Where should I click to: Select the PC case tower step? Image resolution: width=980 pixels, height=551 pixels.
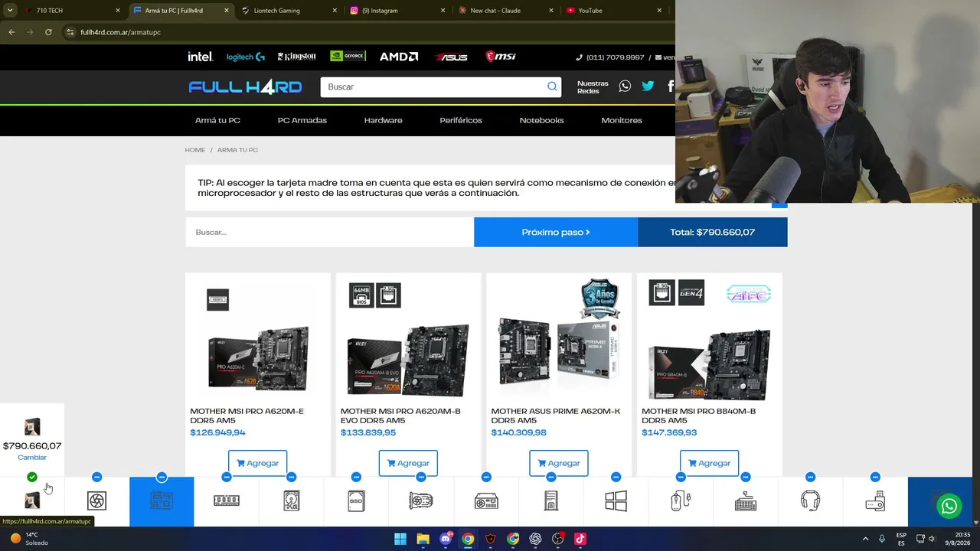(x=550, y=500)
